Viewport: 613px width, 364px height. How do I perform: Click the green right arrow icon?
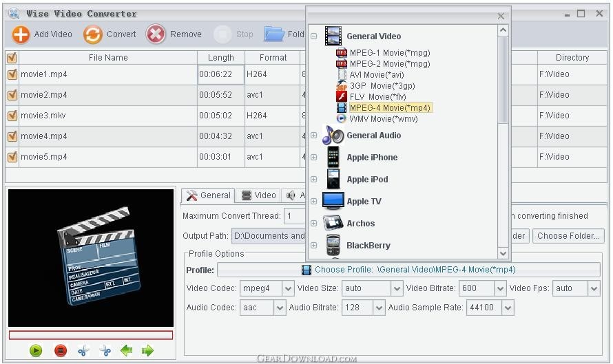tap(147, 350)
